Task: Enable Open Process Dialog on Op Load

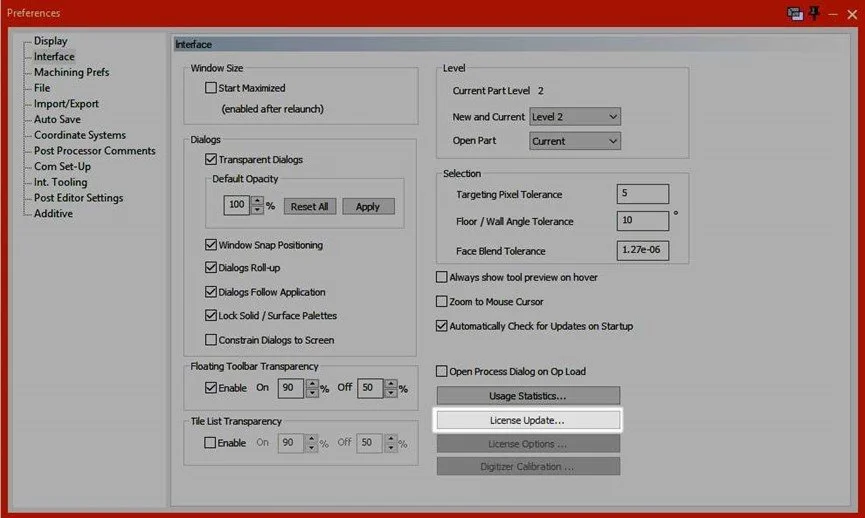Action: coord(441,371)
